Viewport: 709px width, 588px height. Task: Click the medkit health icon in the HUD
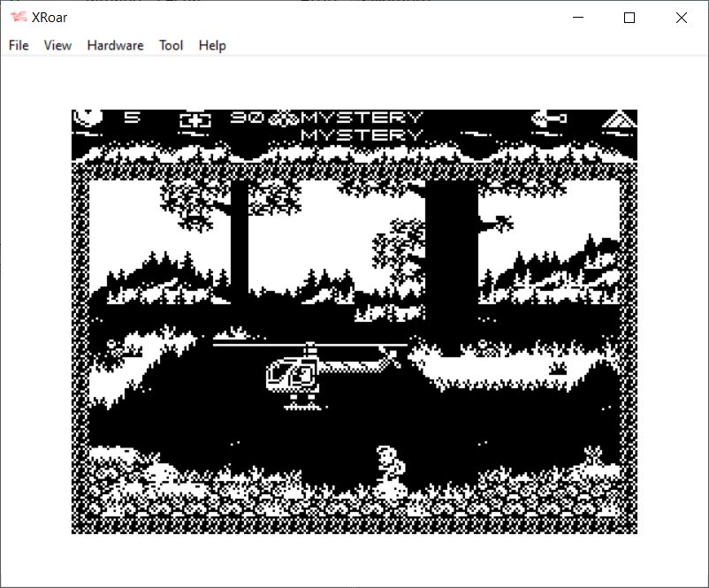[x=194, y=119]
